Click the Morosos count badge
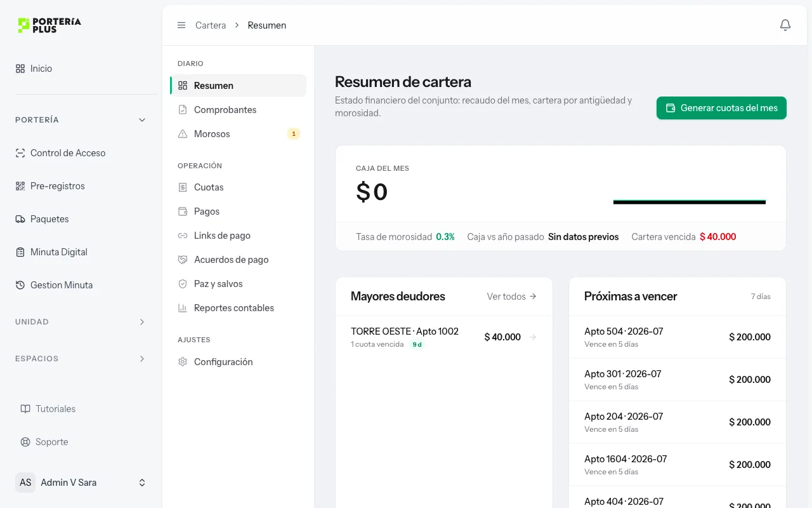 click(293, 134)
